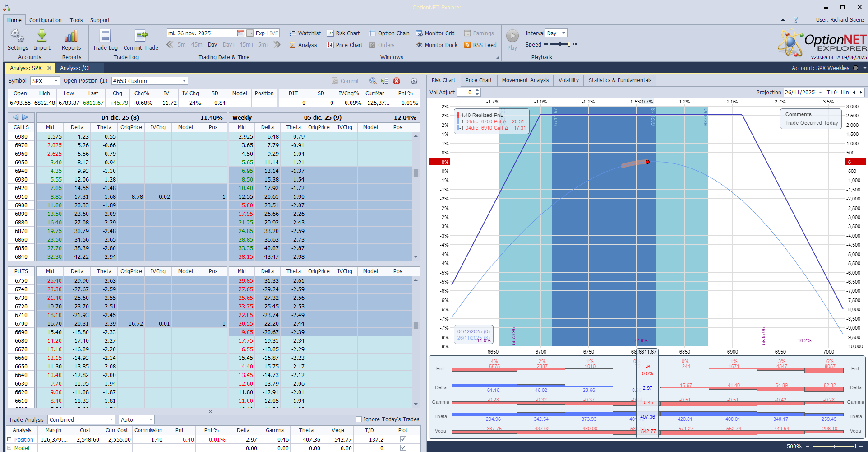
Task: Open the Risk Chart window from ribbon
Action: tap(344, 33)
